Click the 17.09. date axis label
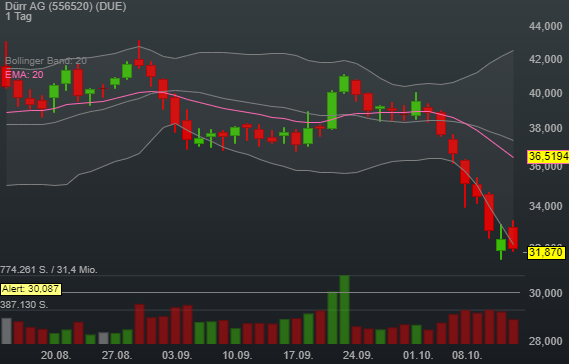 coord(298,355)
